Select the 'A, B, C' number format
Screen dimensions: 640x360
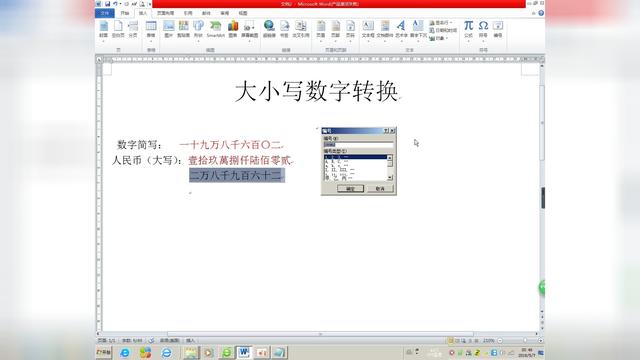click(355, 162)
